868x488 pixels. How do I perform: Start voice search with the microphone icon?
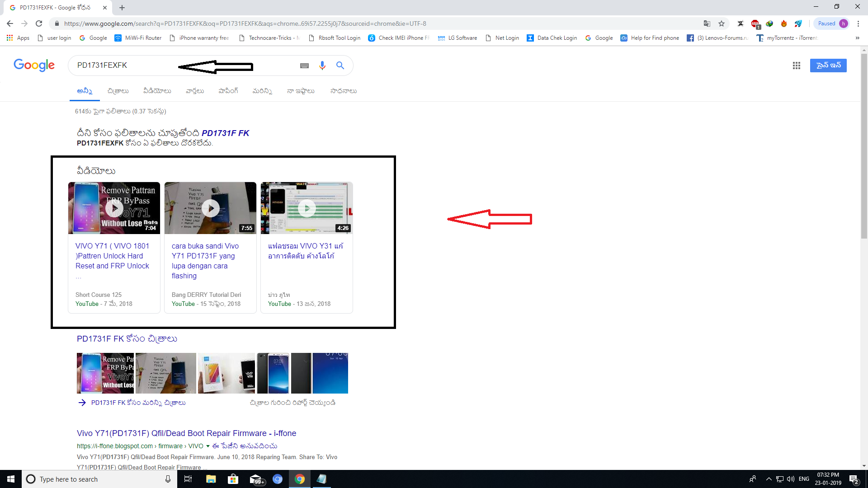[322, 66]
